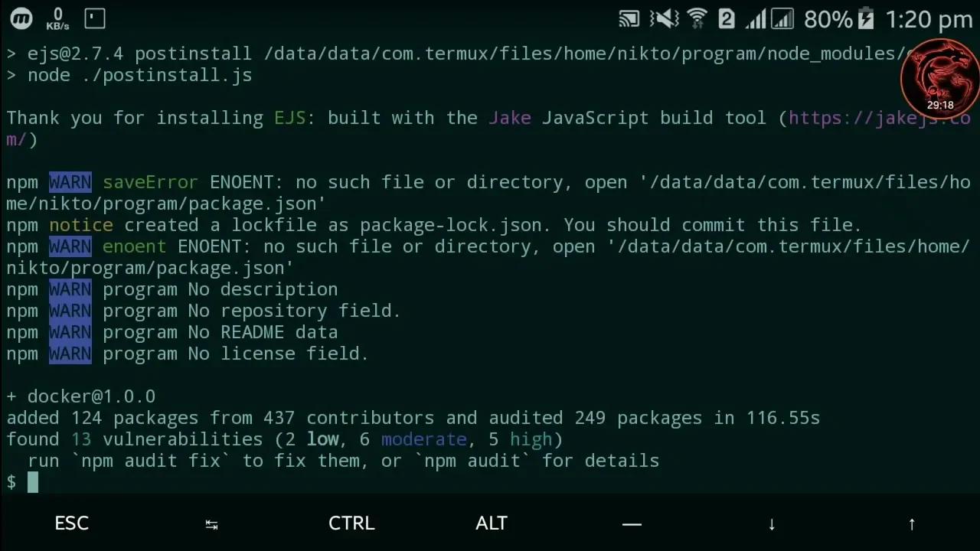
Task: Tap the square notification icon in status bar
Action: click(x=94, y=18)
